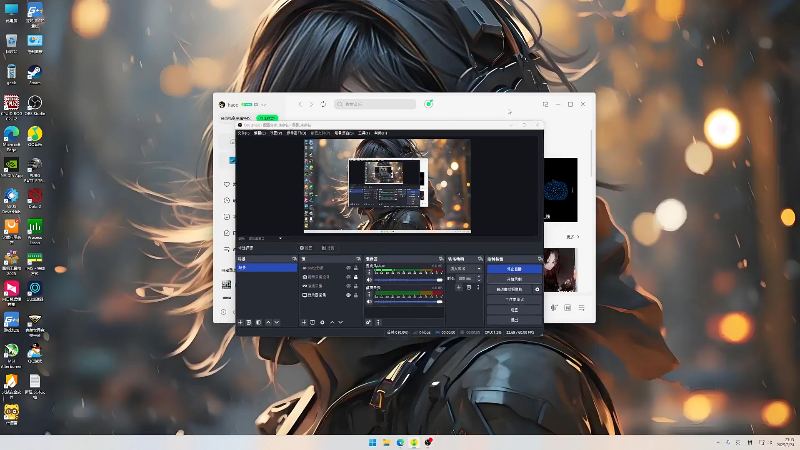Toggle visibility of the display capture source
The width and height of the screenshot is (800, 450).
click(x=348, y=295)
